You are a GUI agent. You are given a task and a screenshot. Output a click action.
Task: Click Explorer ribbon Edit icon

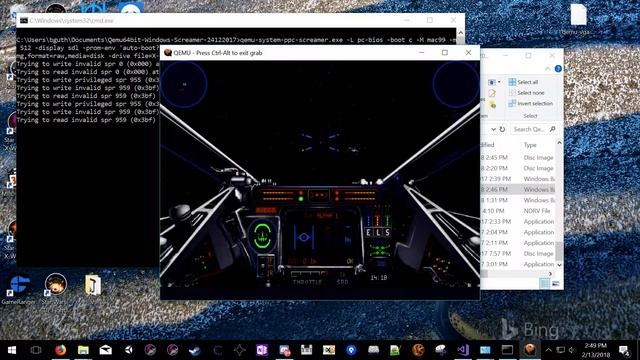pos(492,93)
